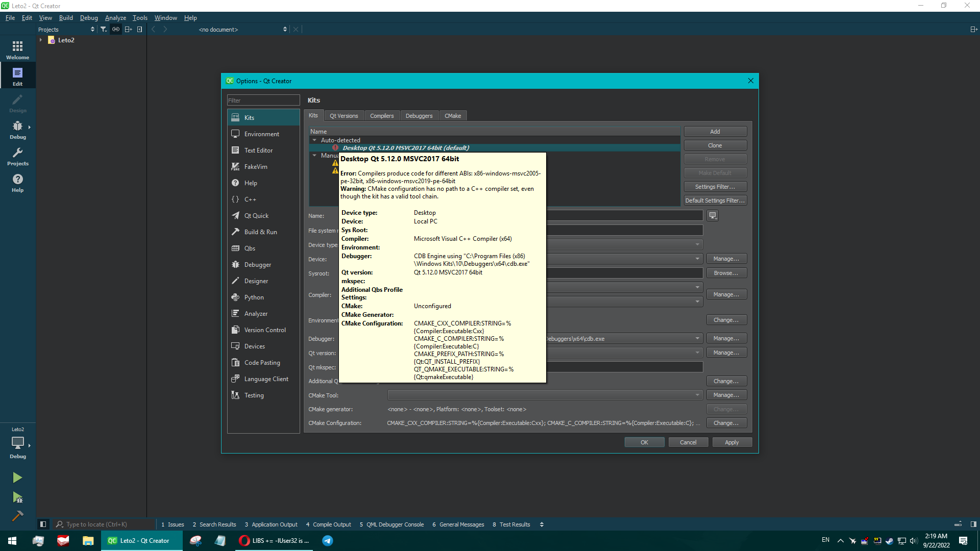Click Browse button for Sysroot

pos(726,273)
